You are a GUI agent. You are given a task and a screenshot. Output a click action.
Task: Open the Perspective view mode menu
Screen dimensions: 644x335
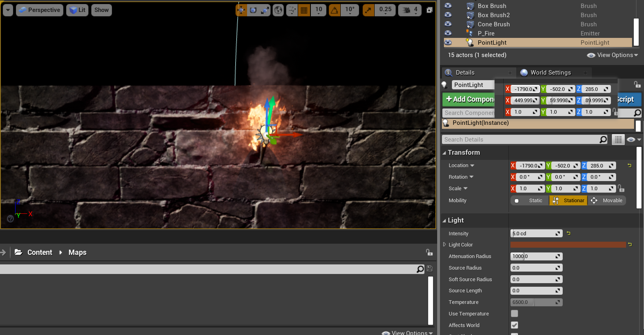click(39, 10)
